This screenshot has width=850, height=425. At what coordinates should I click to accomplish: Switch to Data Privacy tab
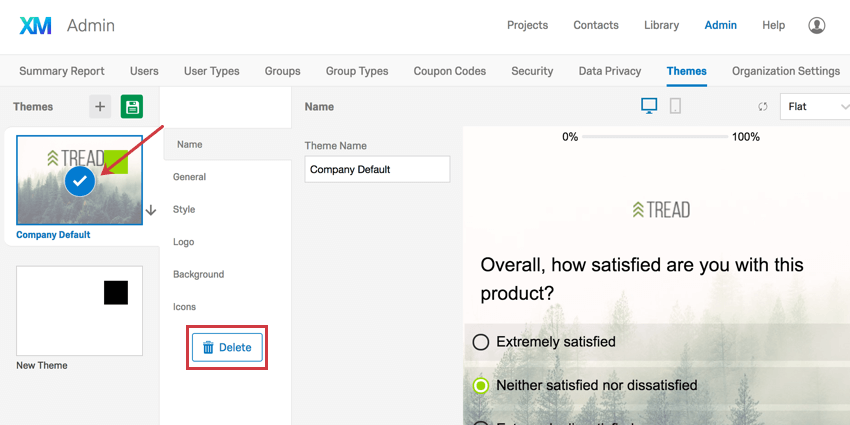point(610,71)
